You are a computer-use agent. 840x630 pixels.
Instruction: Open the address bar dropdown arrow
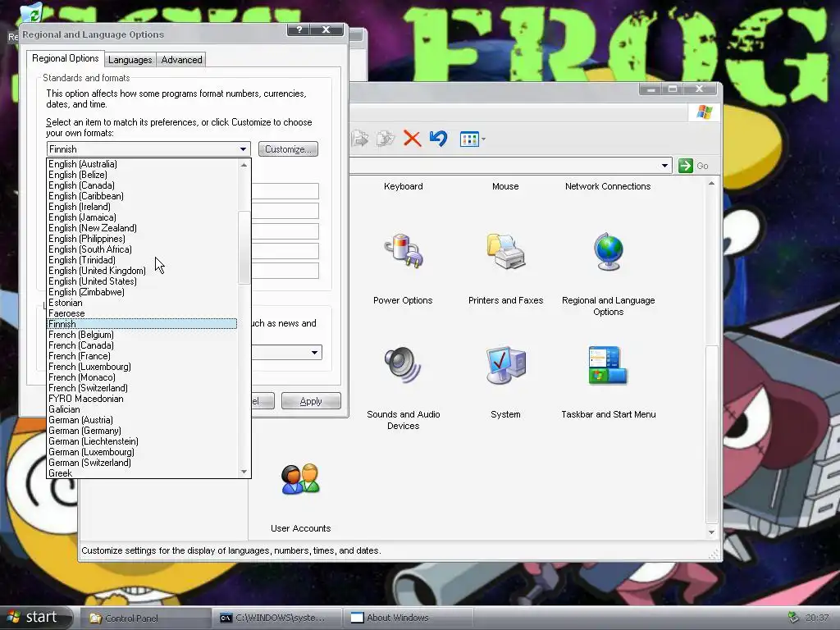(x=664, y=166)
